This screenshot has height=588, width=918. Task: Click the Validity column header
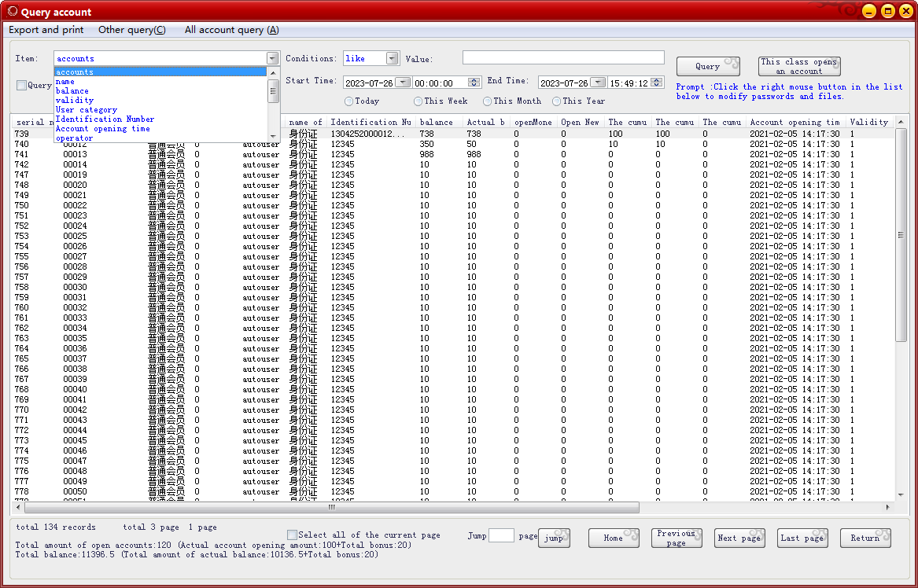[868, 123]
